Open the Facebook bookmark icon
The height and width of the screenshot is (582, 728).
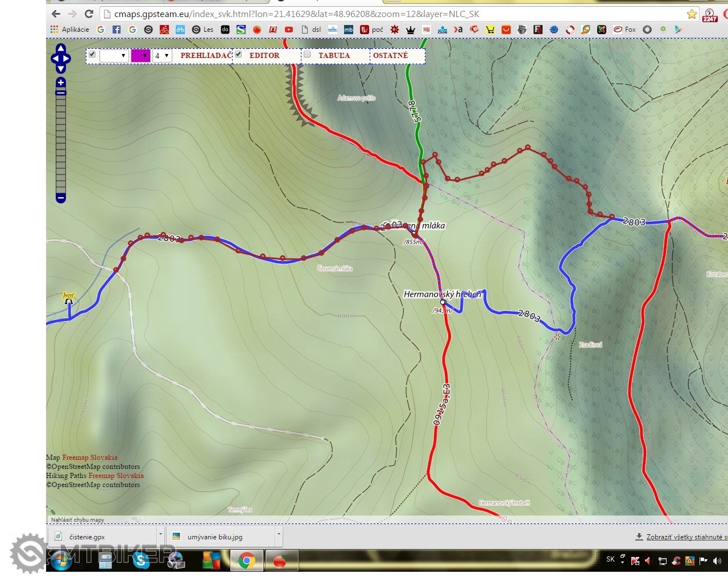117,30
